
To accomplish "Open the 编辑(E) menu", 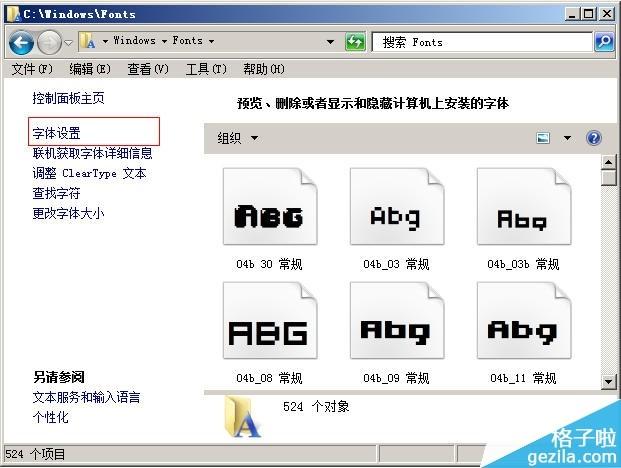I will click(90, 69).
